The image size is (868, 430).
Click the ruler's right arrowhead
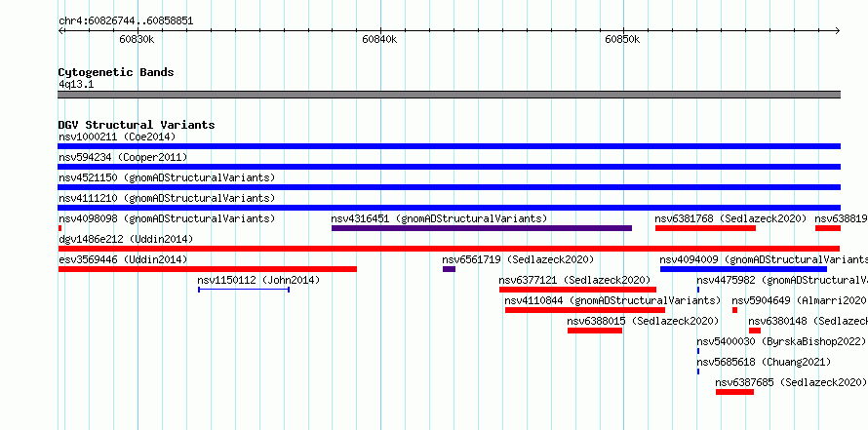838,31
